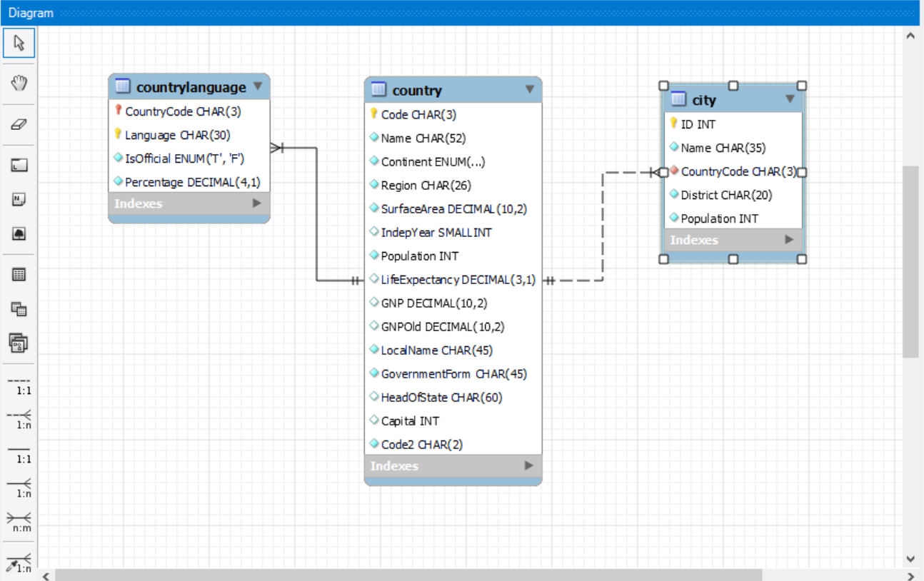Select the Place New Layer tool
The image size is (924, 581).
[19, 164]
